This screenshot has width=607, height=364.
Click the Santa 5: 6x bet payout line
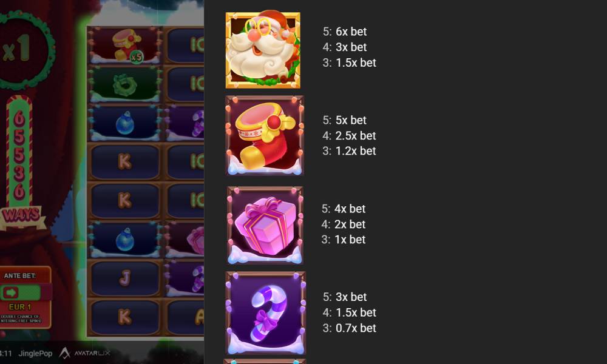point(345,32)
